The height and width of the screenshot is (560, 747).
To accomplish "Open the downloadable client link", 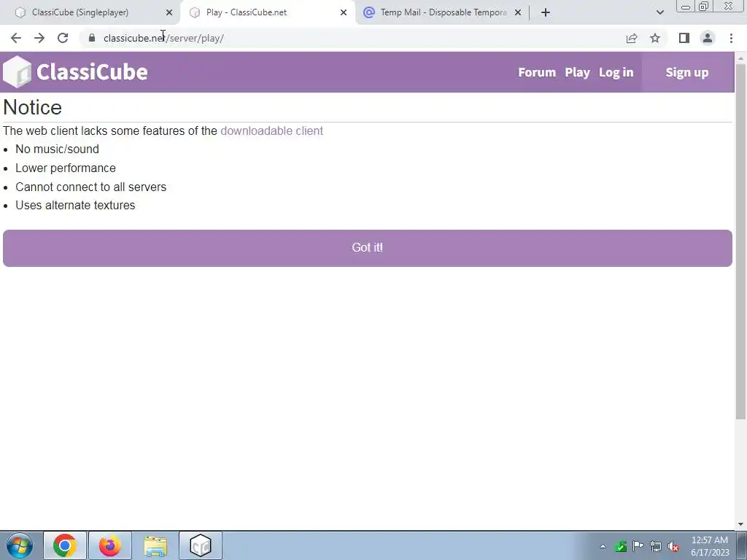I will click(271, 131).
